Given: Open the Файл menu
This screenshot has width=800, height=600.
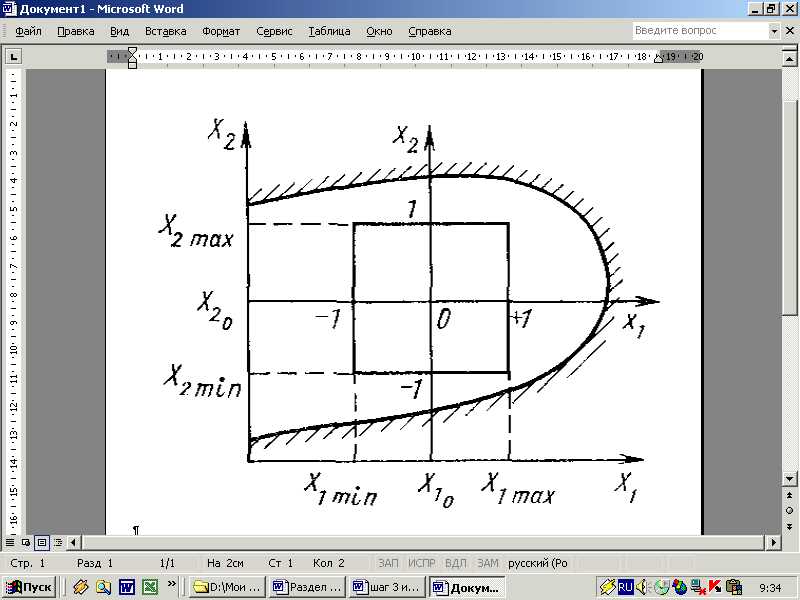Looking at the screenshot, I should point(28,31).
